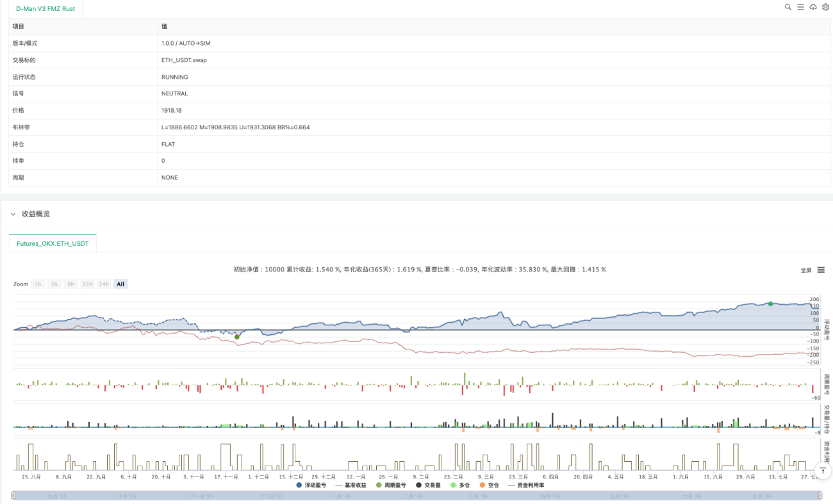Set chart zoom to 12h
The image size is (833, 504).
[87, 284]
